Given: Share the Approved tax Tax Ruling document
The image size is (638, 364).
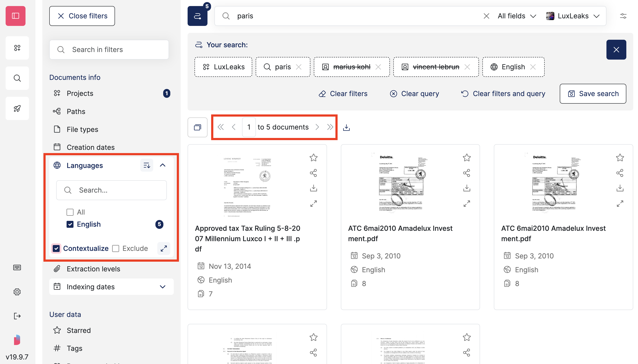Looking at the screenshot, I should pyautogui.click(x=313, y=173).
